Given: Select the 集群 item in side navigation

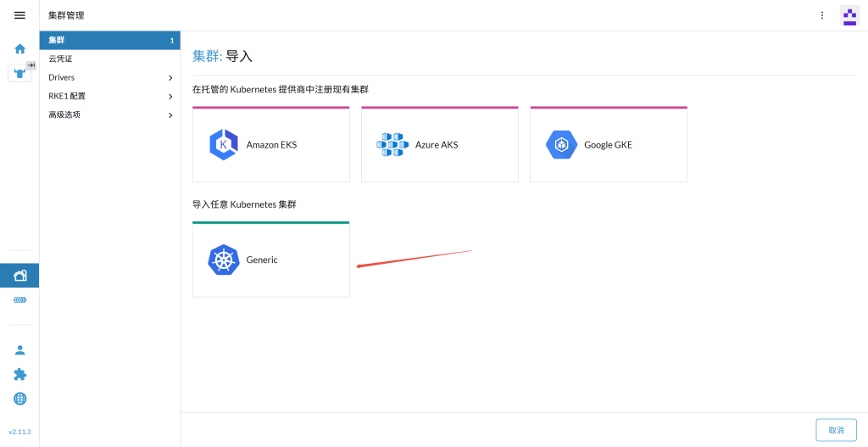Looking at the screenshot, I should tap(110, 40).
